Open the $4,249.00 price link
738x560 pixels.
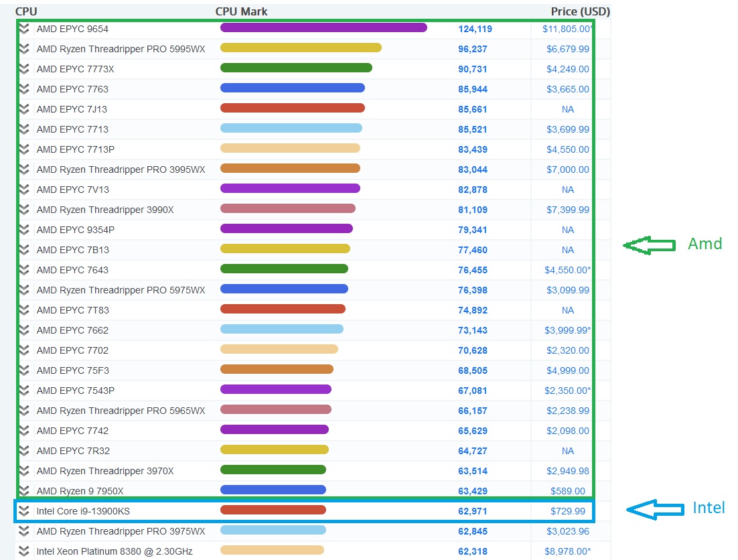coord(568,69)
